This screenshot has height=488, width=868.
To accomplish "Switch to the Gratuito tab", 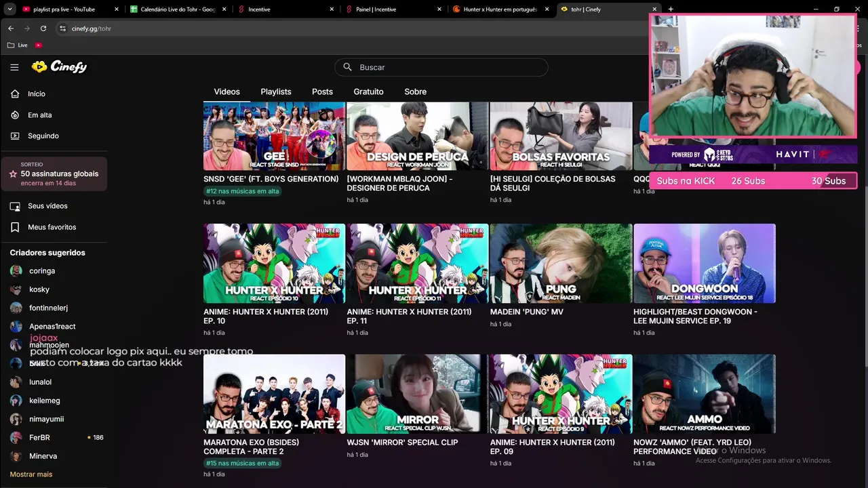I will click(368, 91).
